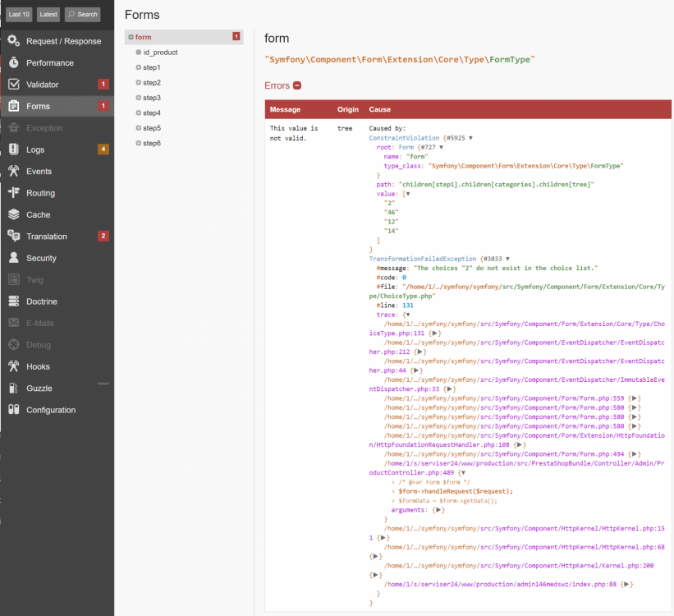Click the Message column header
674x616 pixels.
[x=285, y=109]
